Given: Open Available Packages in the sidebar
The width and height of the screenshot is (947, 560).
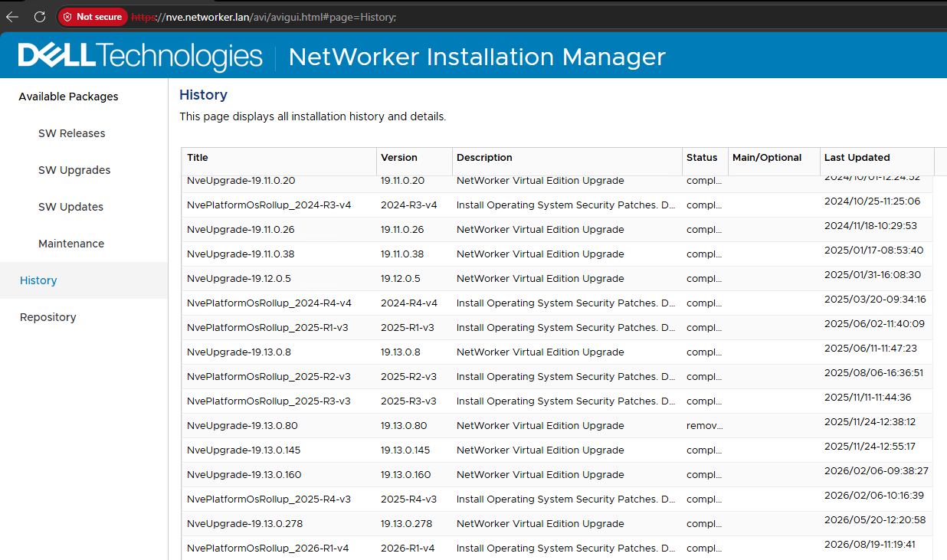Looking at the screenshot, I should coord(68,97).
